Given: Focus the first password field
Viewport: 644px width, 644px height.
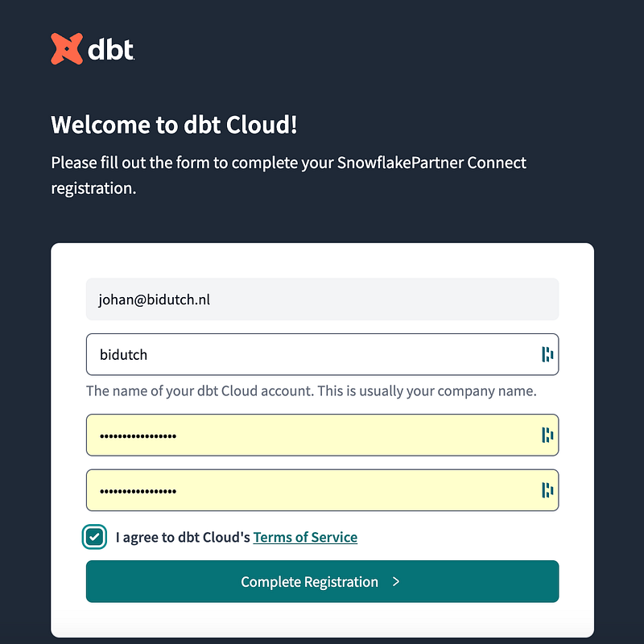Looking at the screenshot, I should (x=323, y=435).
